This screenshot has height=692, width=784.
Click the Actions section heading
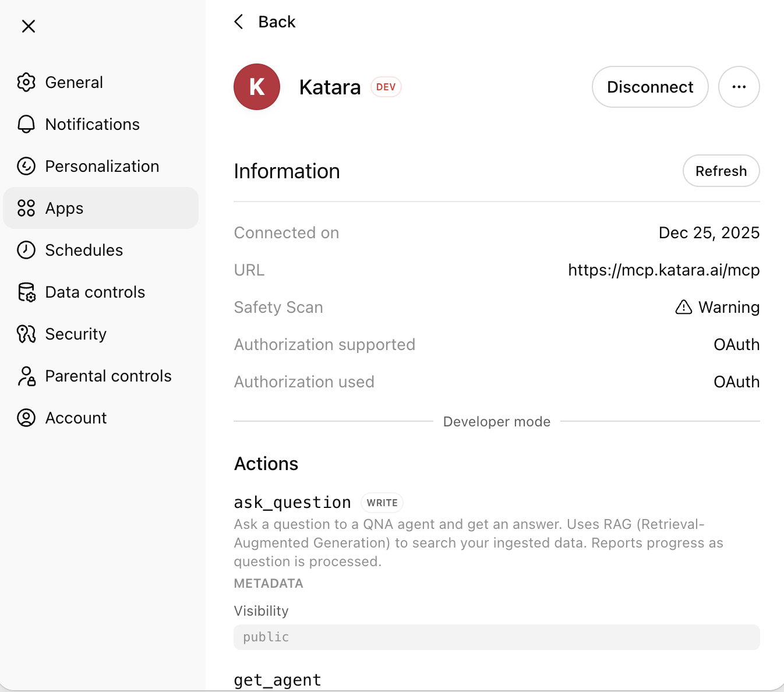click(x=266, y=464)
